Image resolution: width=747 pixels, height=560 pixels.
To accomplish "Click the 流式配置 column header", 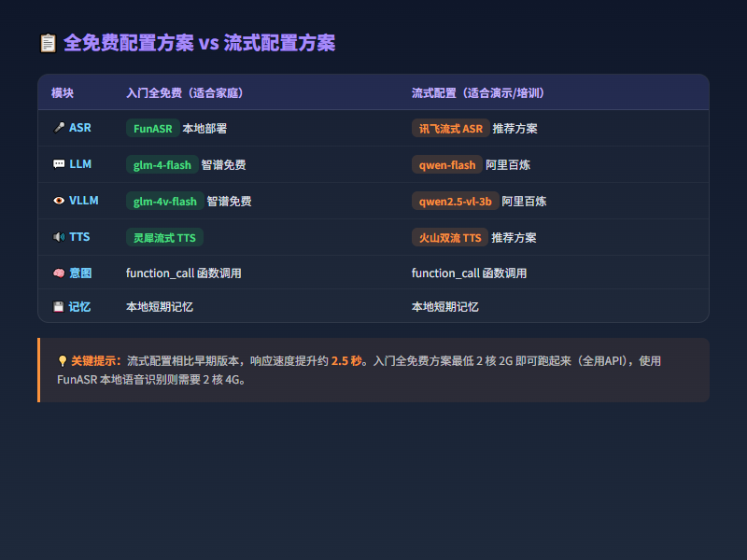I will coord(477,93).
